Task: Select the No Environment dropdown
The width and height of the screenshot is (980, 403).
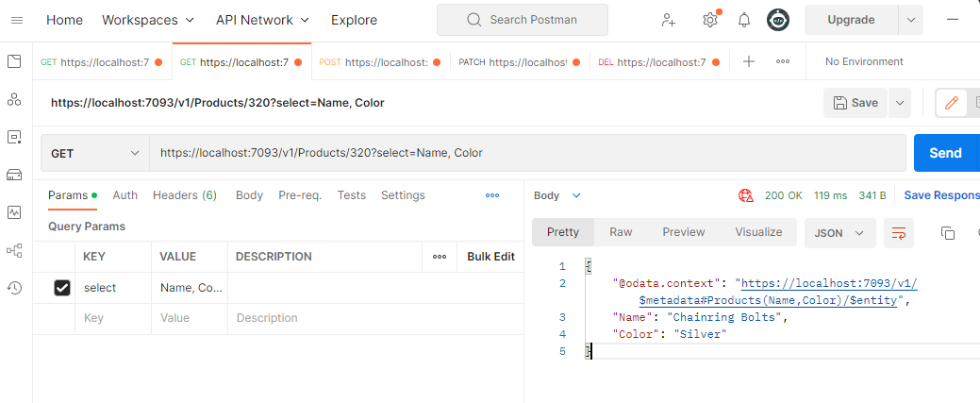Action: tap(864, 61)
